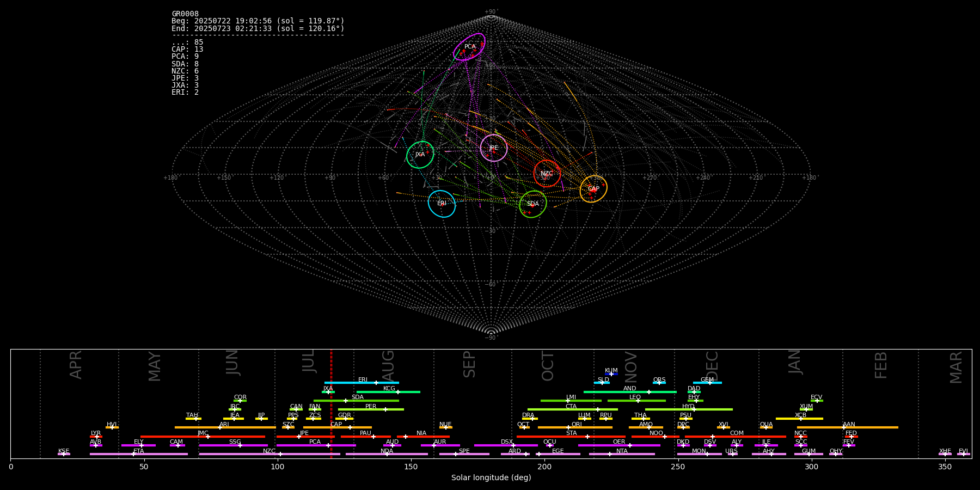This screenshot has width=980, height=490.
Task: Click the JPE radiant circle on sky map
Action: (x=494, y=148)
